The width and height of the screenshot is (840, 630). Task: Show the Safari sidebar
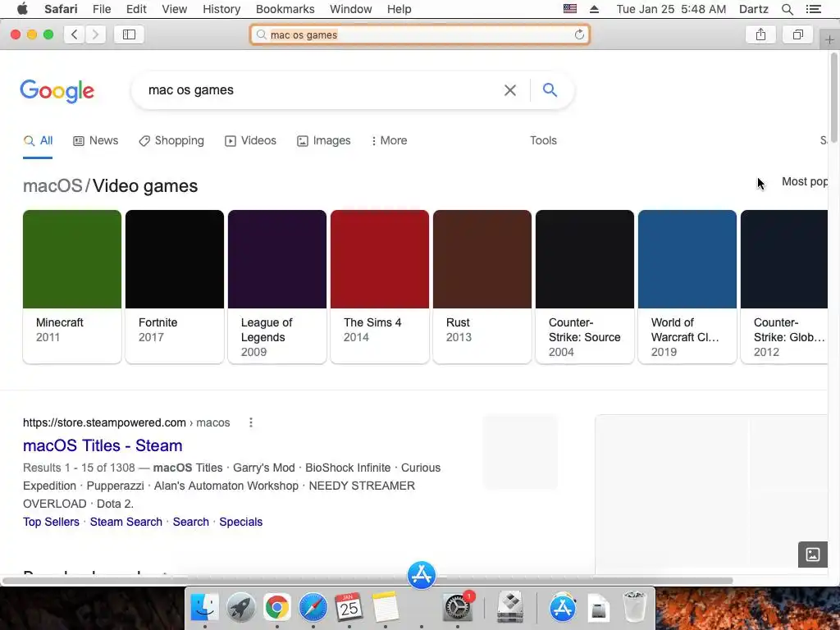tap(129, 34)
